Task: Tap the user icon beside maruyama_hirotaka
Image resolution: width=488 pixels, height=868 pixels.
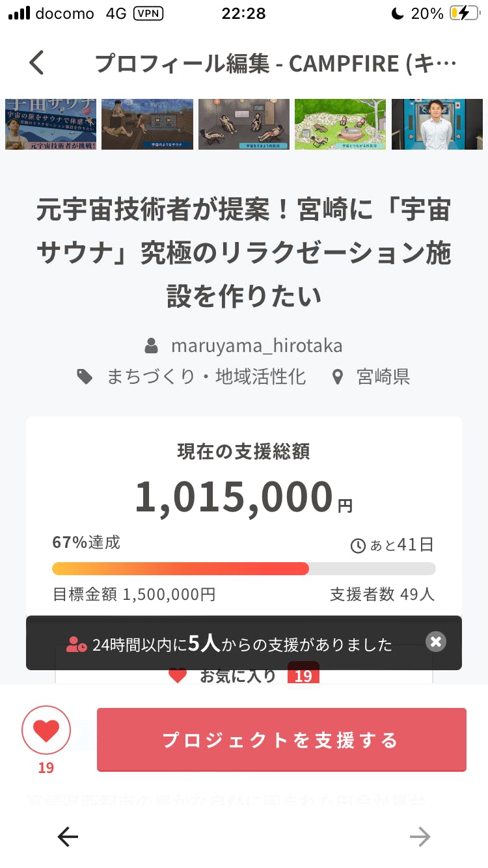Action: [152, 345]
